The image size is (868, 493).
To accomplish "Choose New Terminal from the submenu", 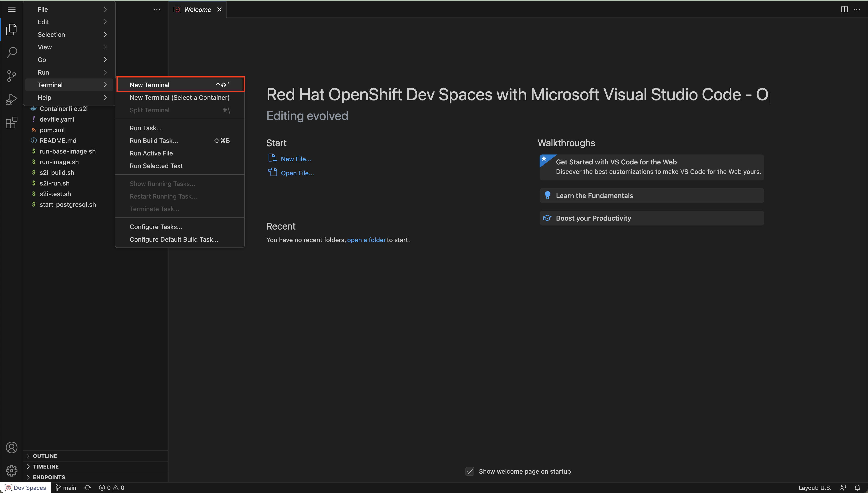I will pyautogui.click(x=180, y=85).
